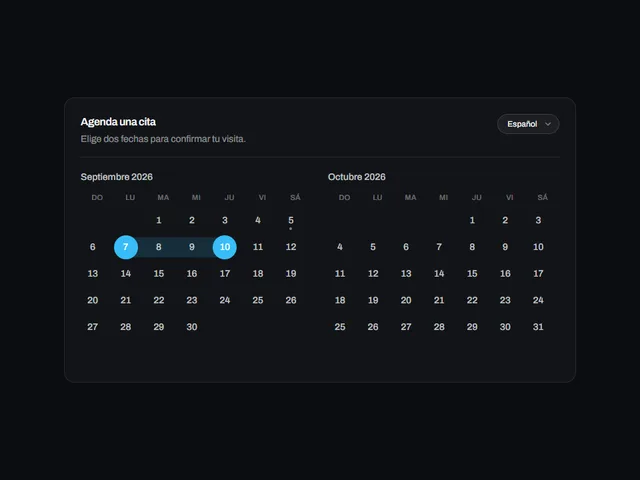Select October 1 in the right calendar
The height and width of the screenshot is (480, 640).
pos(472,220)
